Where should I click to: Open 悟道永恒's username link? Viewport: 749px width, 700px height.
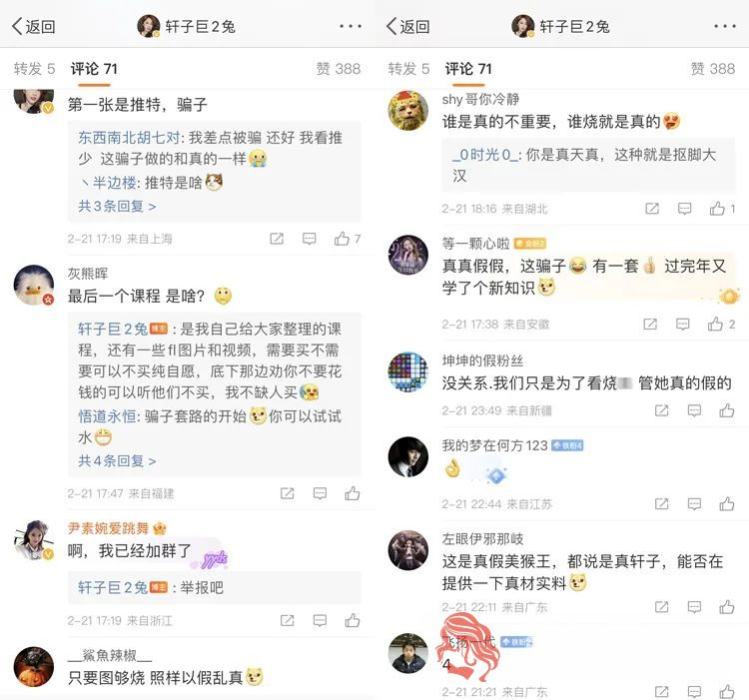(107, 415)
